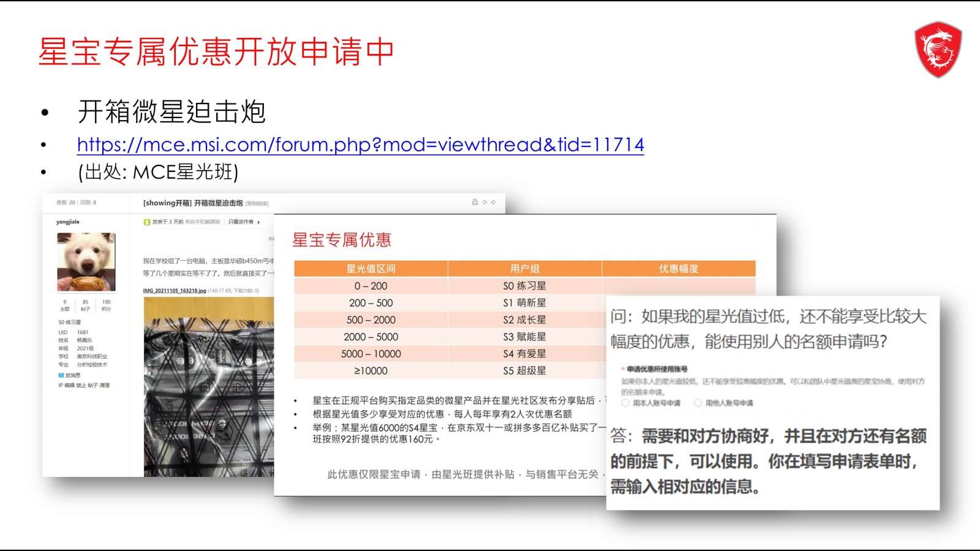Go to previous thread using left arrow icon
Image resolution: width=980 pixels, height=551 pixels.
click(484, 202)
